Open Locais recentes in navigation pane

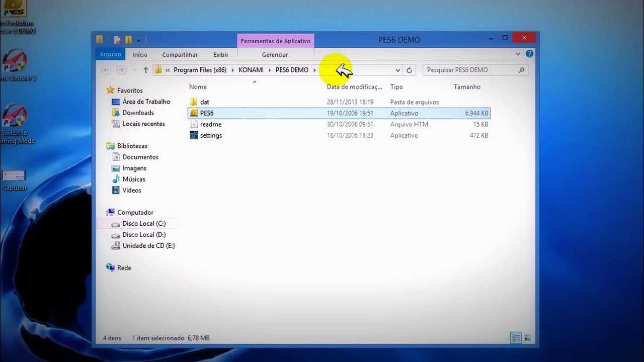pos(143,124)
